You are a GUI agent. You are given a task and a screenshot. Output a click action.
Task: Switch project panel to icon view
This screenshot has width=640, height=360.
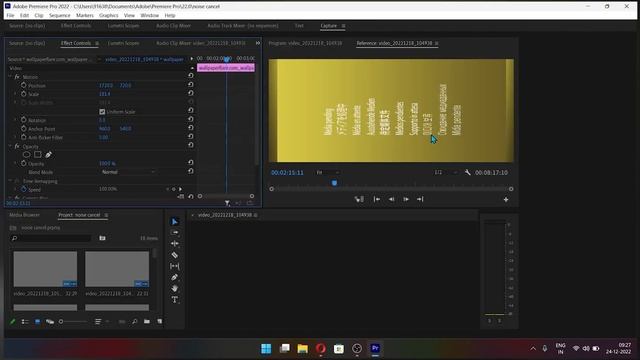click(38, 322)
